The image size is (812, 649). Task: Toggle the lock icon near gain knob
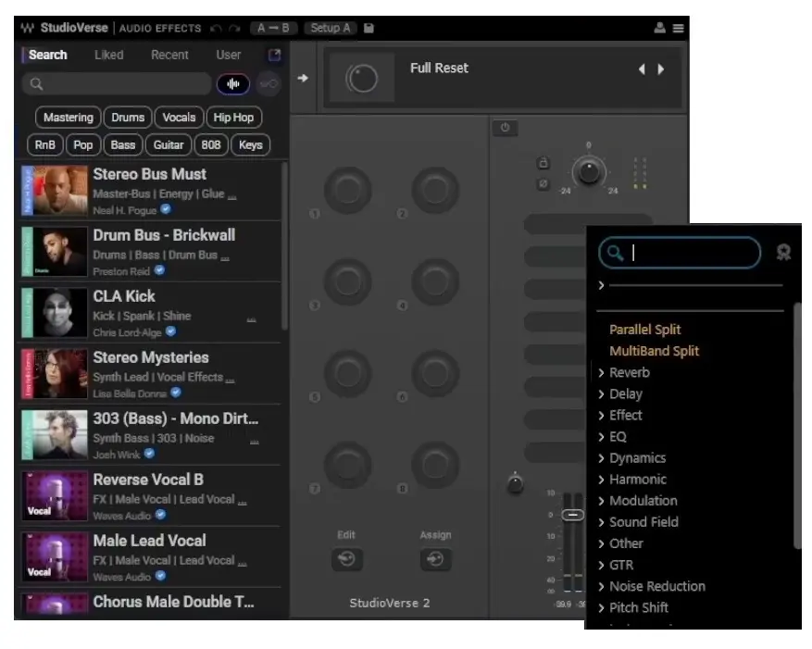(x=543, y=163)
